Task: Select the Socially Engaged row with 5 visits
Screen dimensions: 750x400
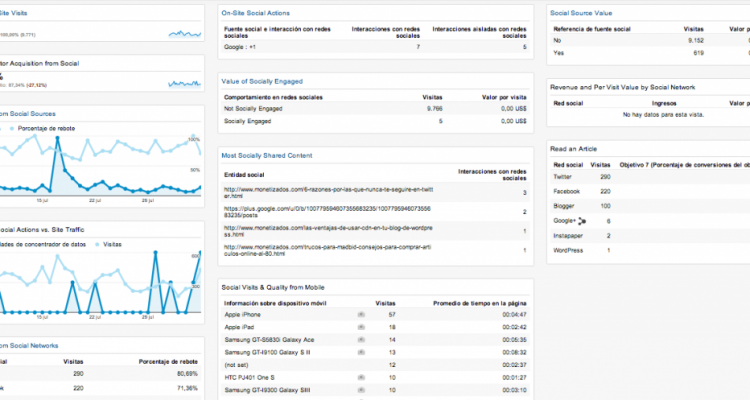Action: [x=375, y=121]
